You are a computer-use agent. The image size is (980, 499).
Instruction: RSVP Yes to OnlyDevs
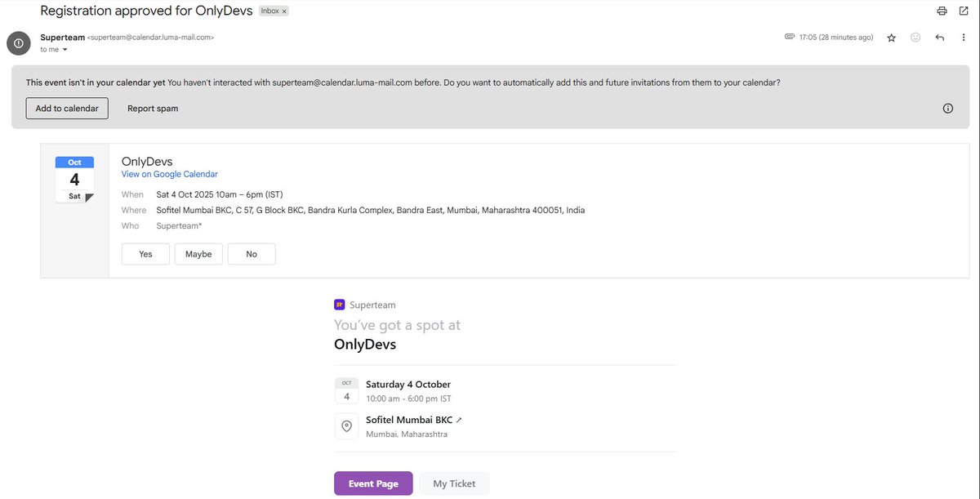pos(145,254)
